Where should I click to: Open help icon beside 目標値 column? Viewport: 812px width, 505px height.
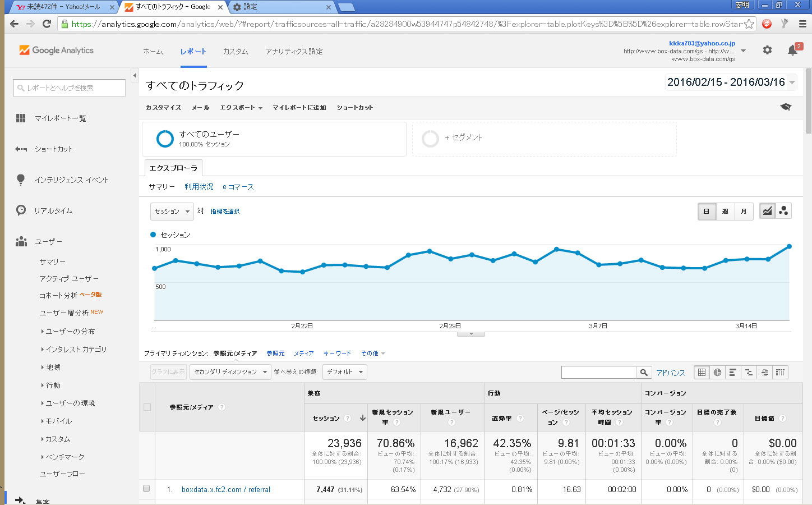click(782, 418)
